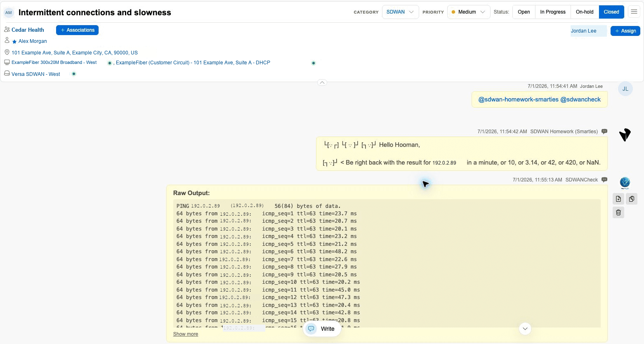Click the JL avatar of Jordan Lee's message
This screenshot has height=344, width=644.
point(625,89)
